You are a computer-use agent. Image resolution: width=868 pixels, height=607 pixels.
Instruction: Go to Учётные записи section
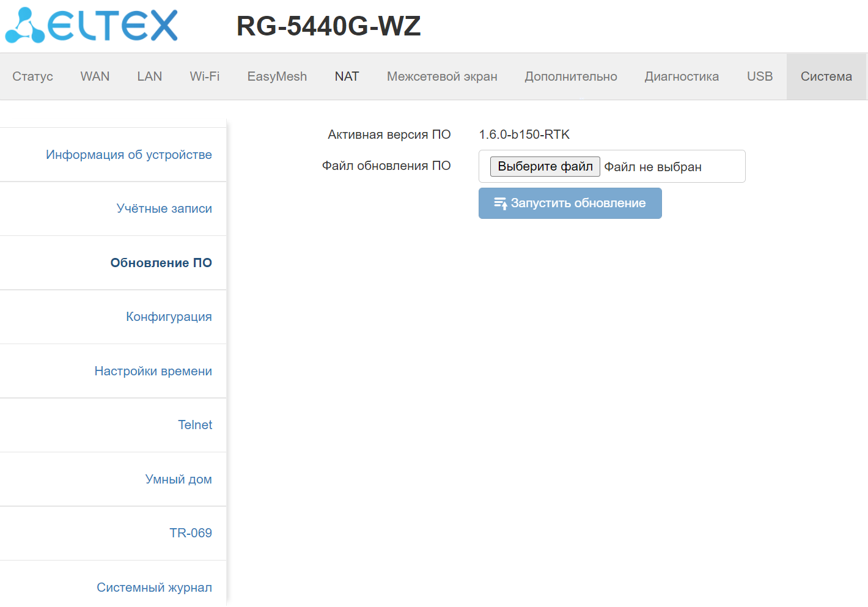coord(164,208)
